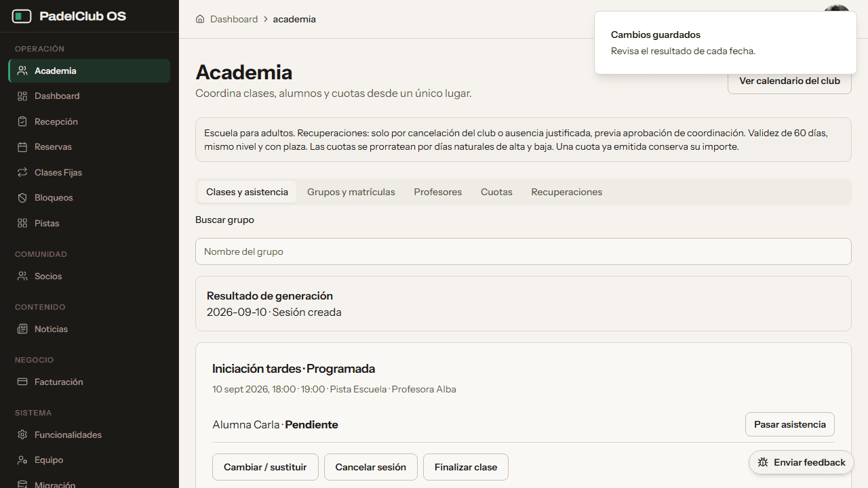Open Recepción clipboard icon in sidebar

[22, 121]
